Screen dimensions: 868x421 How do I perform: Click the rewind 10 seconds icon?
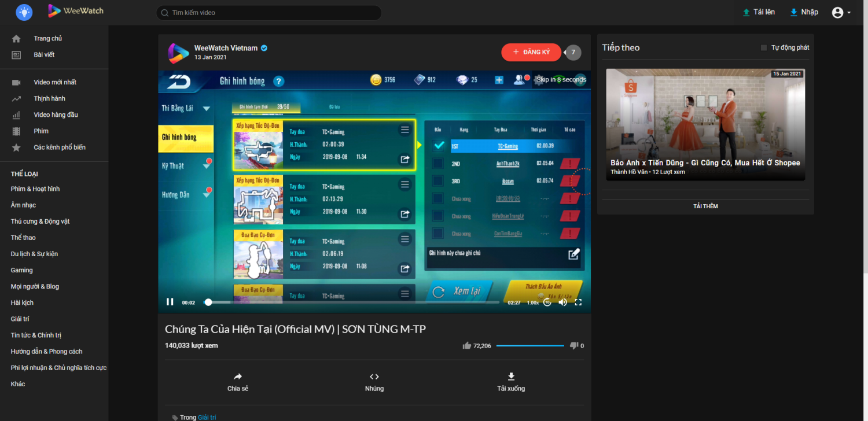547,302
